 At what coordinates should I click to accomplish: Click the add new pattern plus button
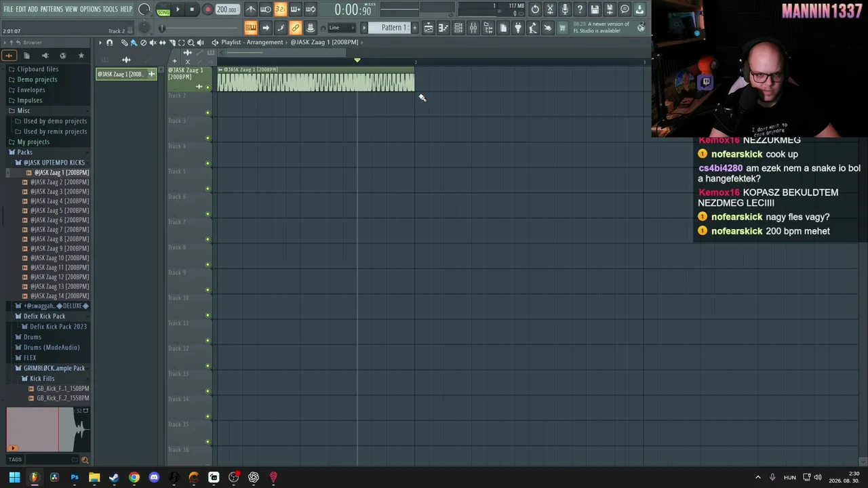pos(415,28)
